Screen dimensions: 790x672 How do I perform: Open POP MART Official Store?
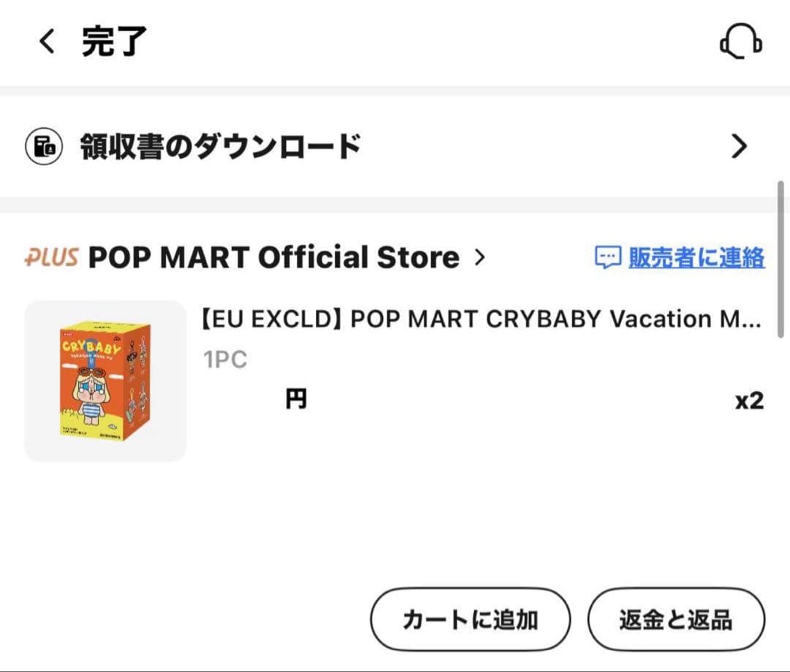pos(272,257)
